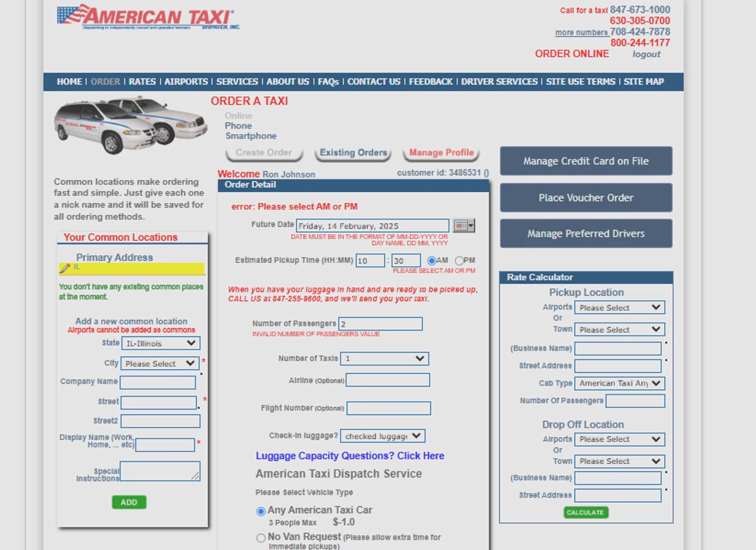This screenshot has height=550, width=756.
Task: Click the Place Voucher Order button
Action: point(586,198)
